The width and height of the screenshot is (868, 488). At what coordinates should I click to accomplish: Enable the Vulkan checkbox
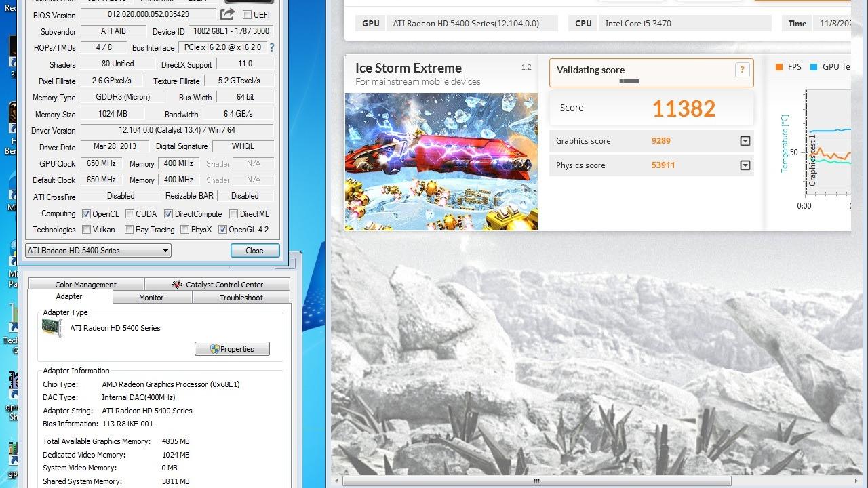click(86, 230)
